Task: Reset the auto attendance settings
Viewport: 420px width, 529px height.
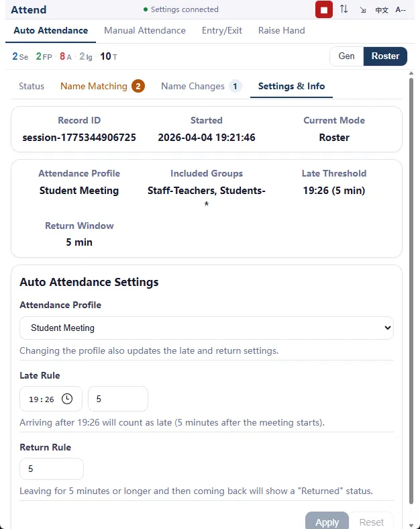Action: point(372,522)
